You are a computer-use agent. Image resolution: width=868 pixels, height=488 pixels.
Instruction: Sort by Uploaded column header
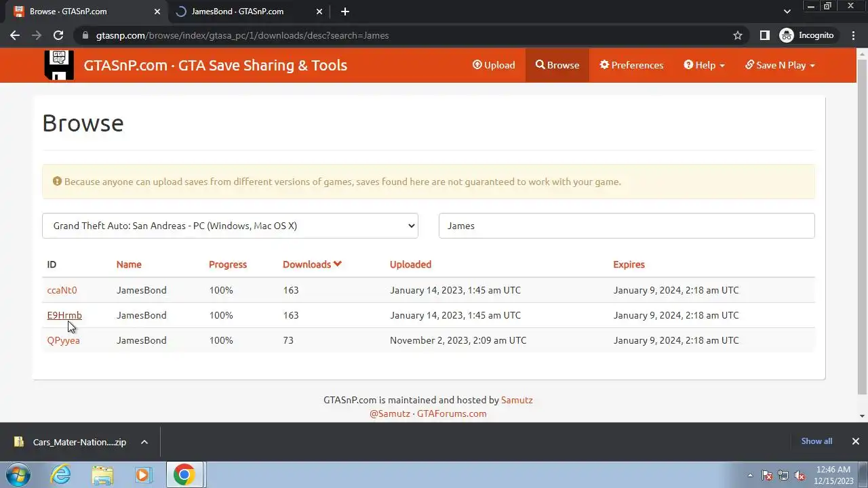[410, 264]
